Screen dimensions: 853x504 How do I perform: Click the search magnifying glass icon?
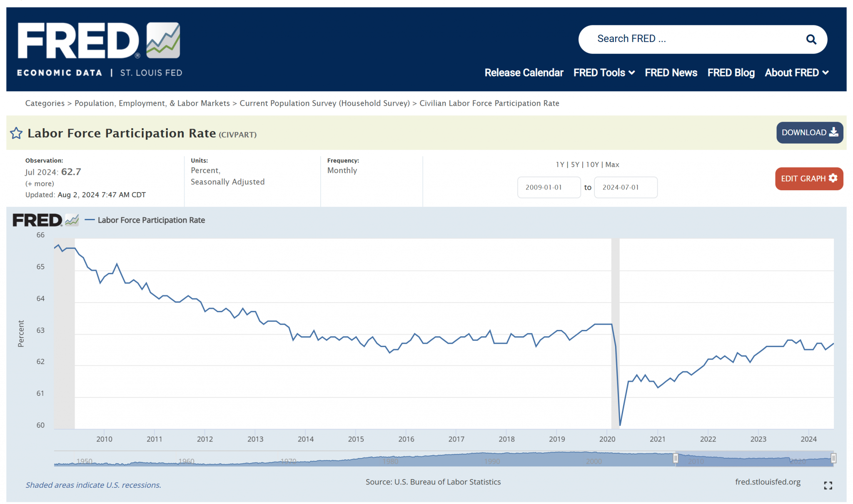811,40
